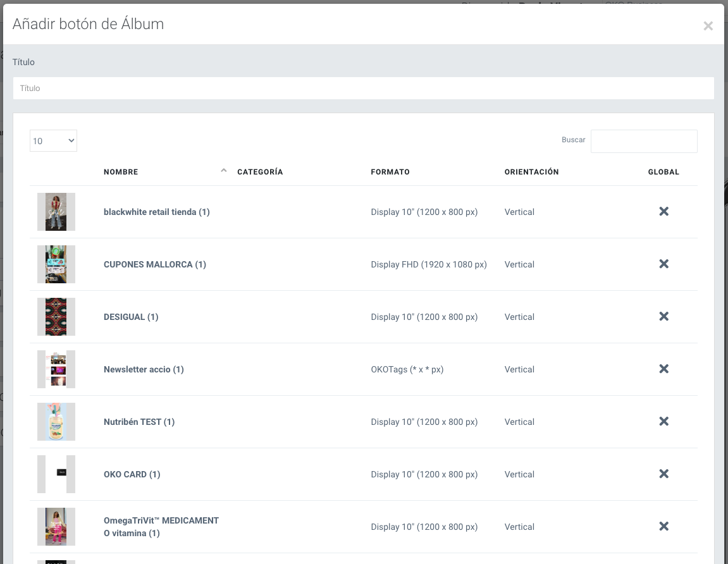Viewport: 728px width, 564px height.
Task: Sort table by Orientación column
Action: tap(531, 172)
